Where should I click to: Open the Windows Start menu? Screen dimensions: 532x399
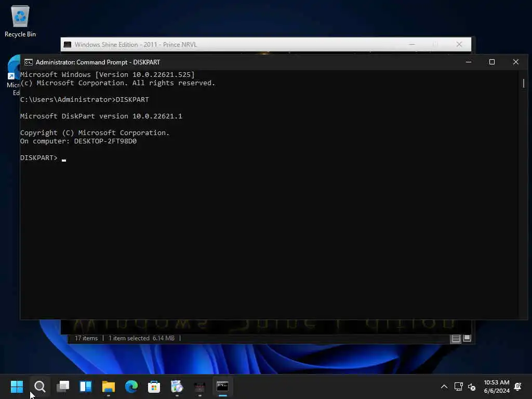pos(17,387)
